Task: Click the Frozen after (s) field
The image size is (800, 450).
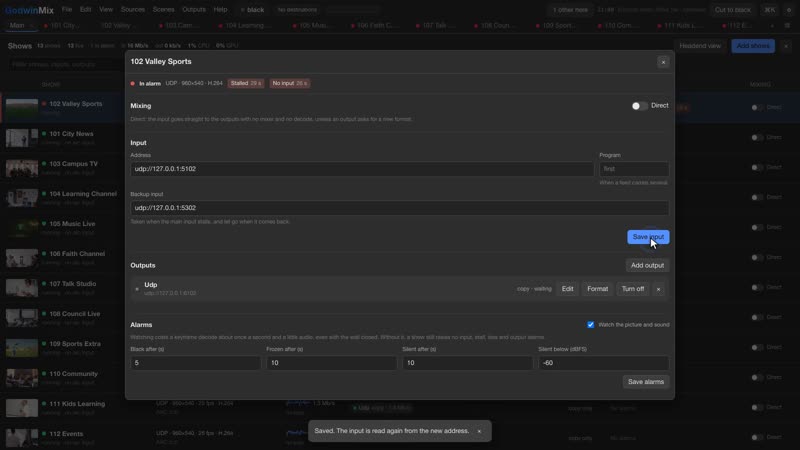Action: pos(331,363)
